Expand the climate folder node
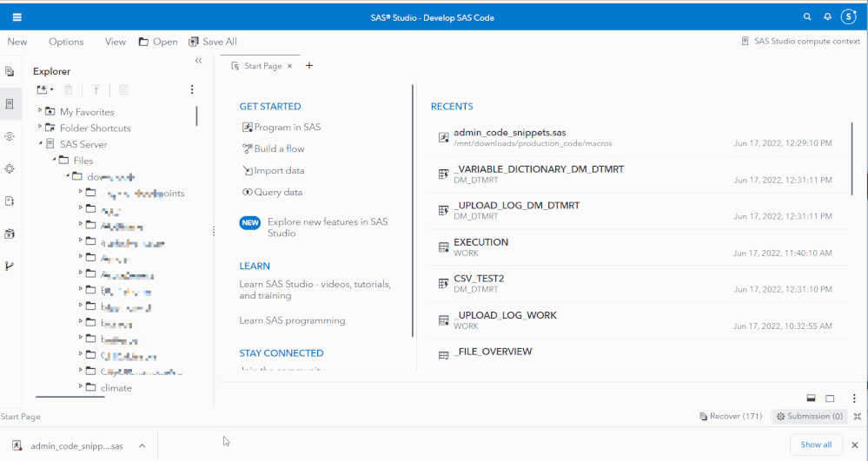This screenshot has width=868, height=461. [81, 386]
